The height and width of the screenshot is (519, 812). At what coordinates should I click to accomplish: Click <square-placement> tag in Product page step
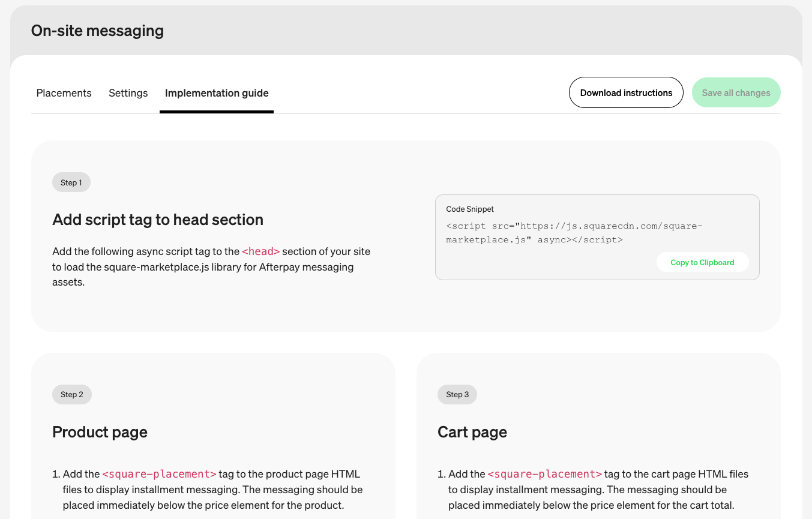click(159, 474)
